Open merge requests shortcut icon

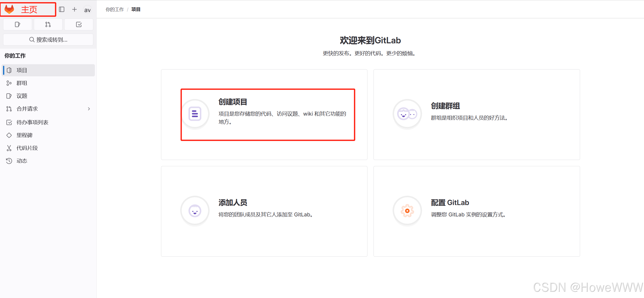(48, 24)
